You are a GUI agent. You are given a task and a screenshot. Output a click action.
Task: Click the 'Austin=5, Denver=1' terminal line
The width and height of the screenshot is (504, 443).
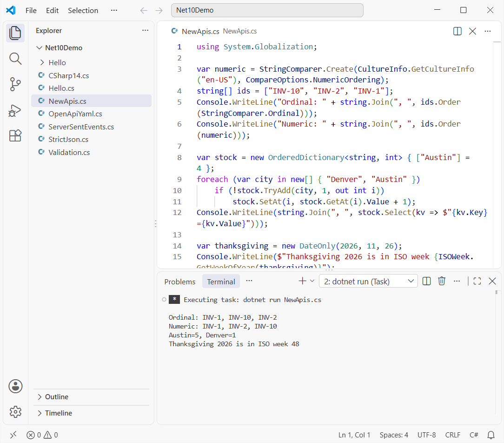click(x=202, y=335)
